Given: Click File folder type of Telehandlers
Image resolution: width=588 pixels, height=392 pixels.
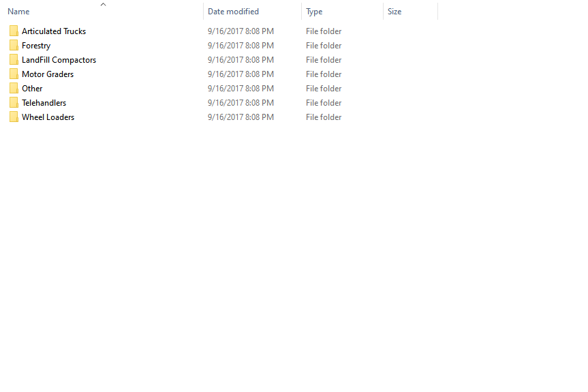Looking at the screenshot, I should point(324,102).
